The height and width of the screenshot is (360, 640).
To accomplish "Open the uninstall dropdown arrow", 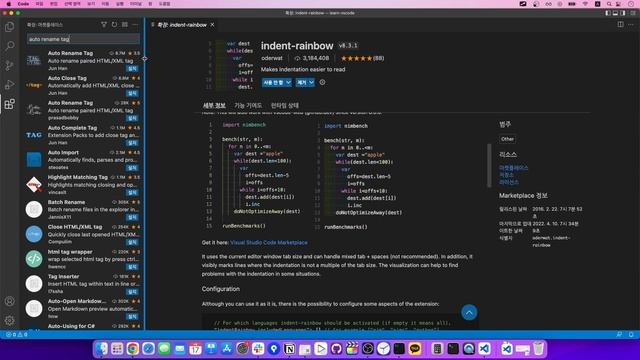I will [x=311, y=82].
